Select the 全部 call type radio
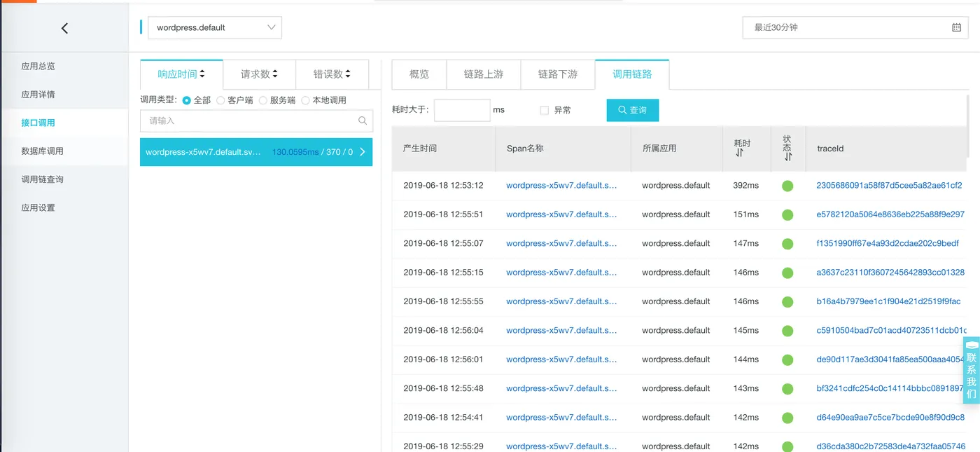Viewport: 980px width, 452px height. click(x=187, y=100)
